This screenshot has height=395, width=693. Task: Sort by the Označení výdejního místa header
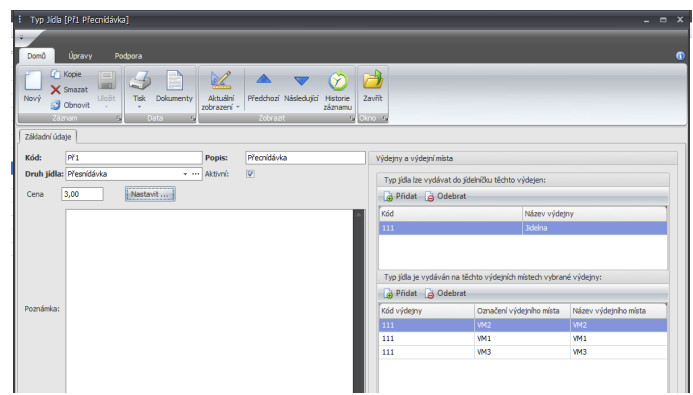point(522,311)
